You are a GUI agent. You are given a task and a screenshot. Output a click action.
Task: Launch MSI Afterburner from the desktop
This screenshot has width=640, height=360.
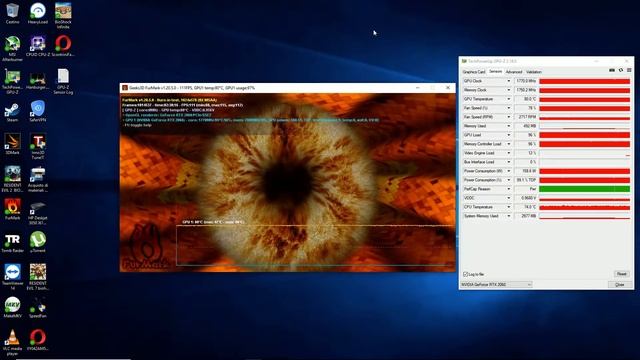(12, 49)
